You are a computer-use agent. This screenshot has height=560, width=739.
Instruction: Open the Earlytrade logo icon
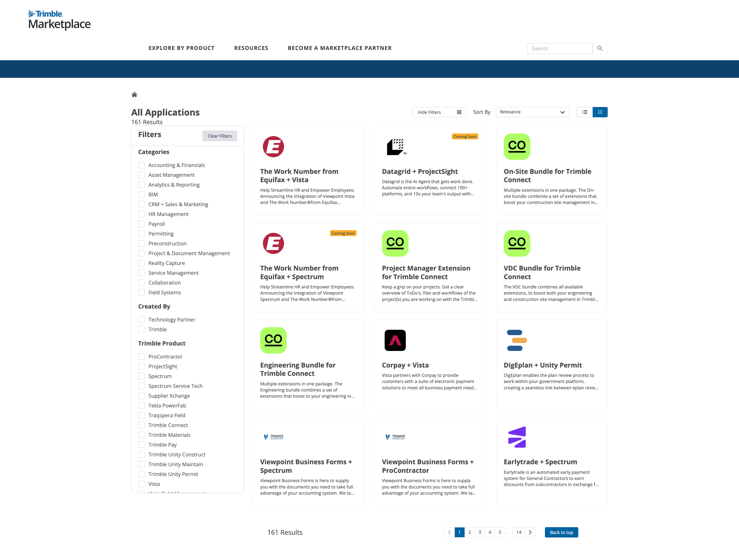pyautogui.click(x=517, y=437)
